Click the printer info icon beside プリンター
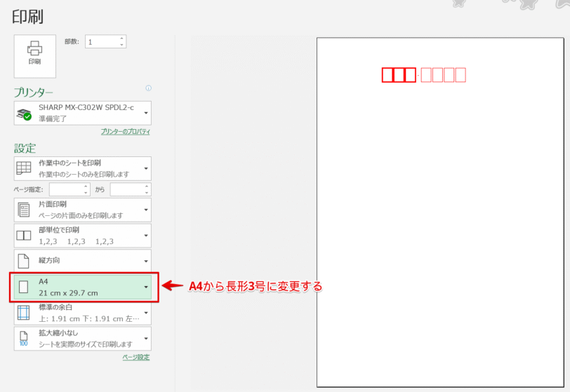Viewport: 570px width, 392px height. [148, 88]
